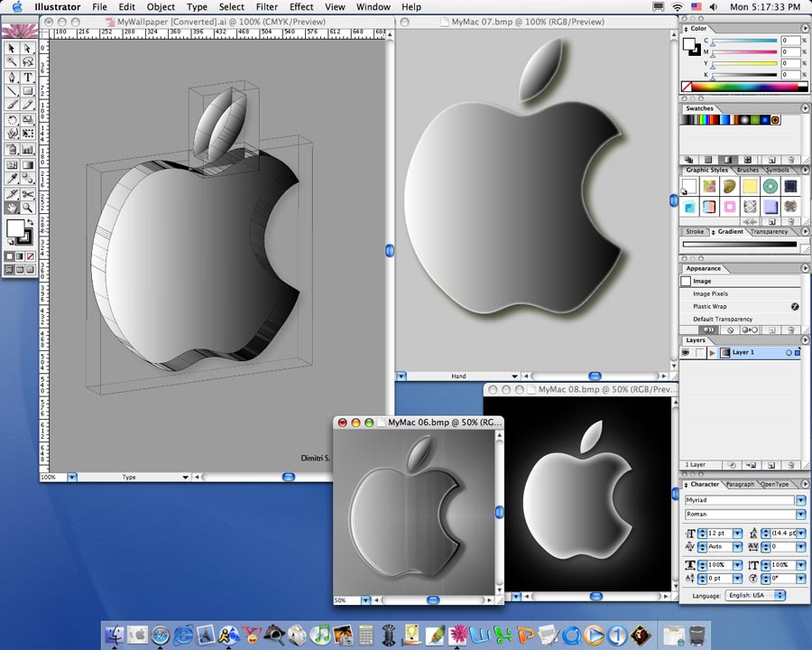Image resolution: width=812 pixels, height=650 pixels.
Task: Select the Zoom magnifier tool
Action: coord(27,208)
